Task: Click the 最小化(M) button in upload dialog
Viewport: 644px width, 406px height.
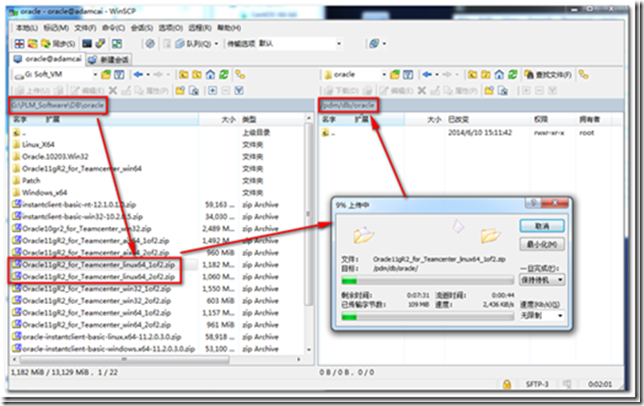Action: (x=542, y=244)
